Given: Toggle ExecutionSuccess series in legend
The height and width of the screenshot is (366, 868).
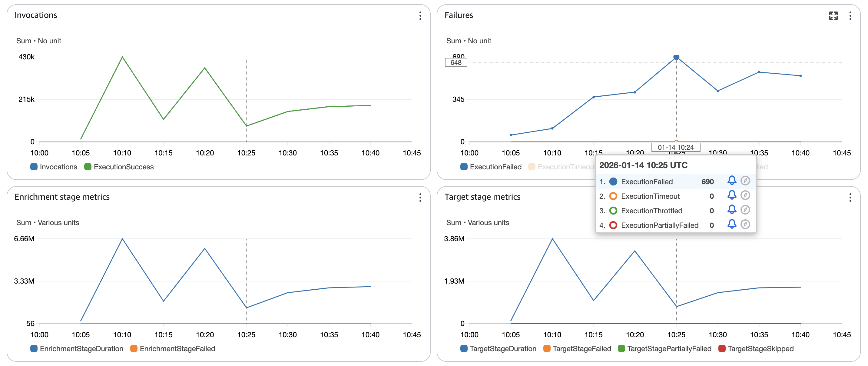Looking at the screenshot, I should point(119,167).
